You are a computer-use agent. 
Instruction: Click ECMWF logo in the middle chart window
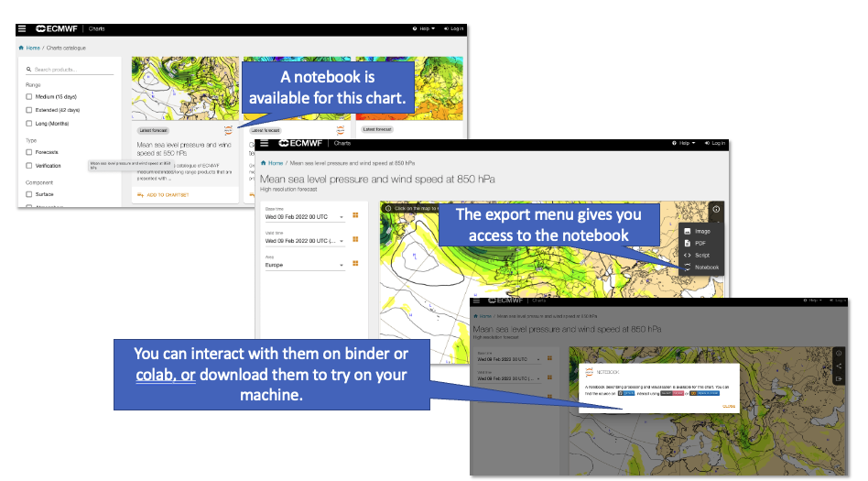(x=300, y=143)
